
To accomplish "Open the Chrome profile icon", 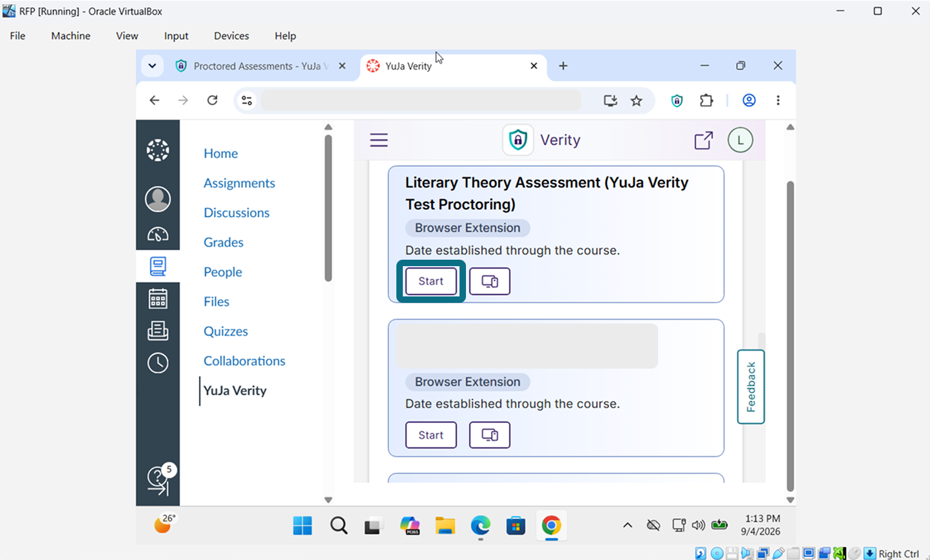I will [x=749, y=101].
